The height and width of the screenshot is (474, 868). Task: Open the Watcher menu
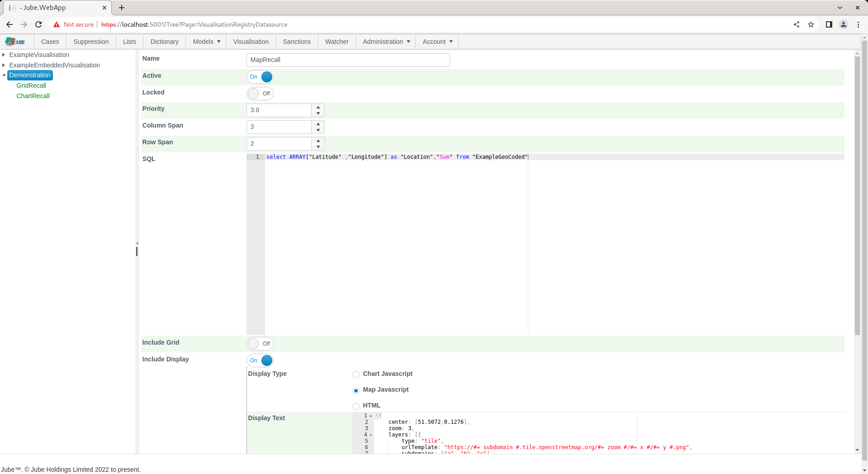pyautogui.click(x=337, y=42)
